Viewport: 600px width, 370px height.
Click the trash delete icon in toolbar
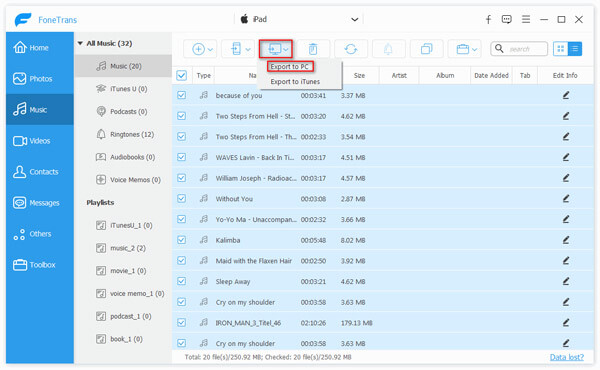[x=313, y=49]
